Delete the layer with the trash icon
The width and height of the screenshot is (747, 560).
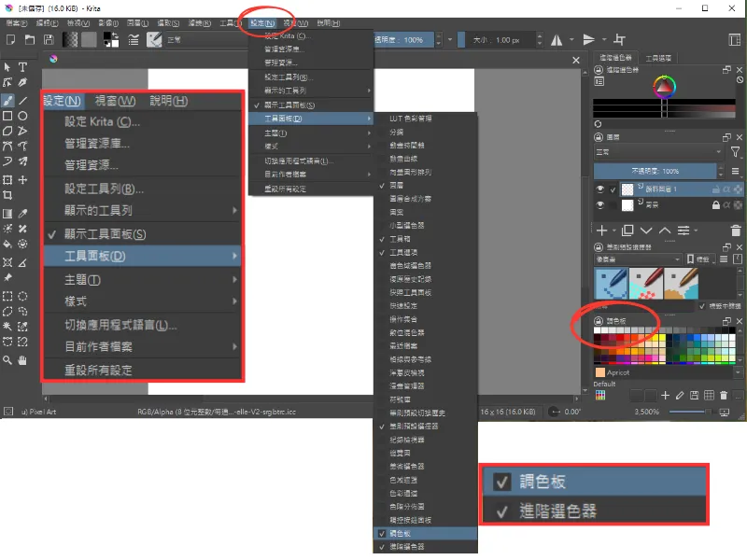(736, 230)
